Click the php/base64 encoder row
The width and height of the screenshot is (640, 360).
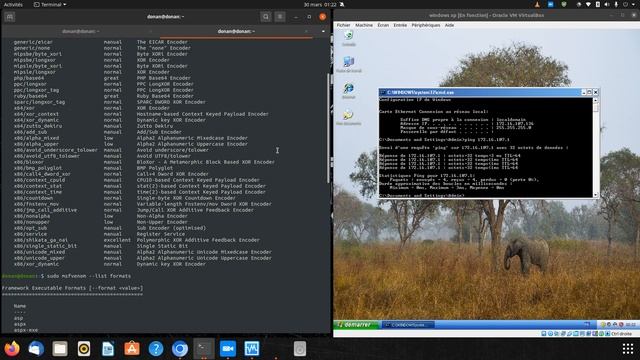[x=102, y=78]
